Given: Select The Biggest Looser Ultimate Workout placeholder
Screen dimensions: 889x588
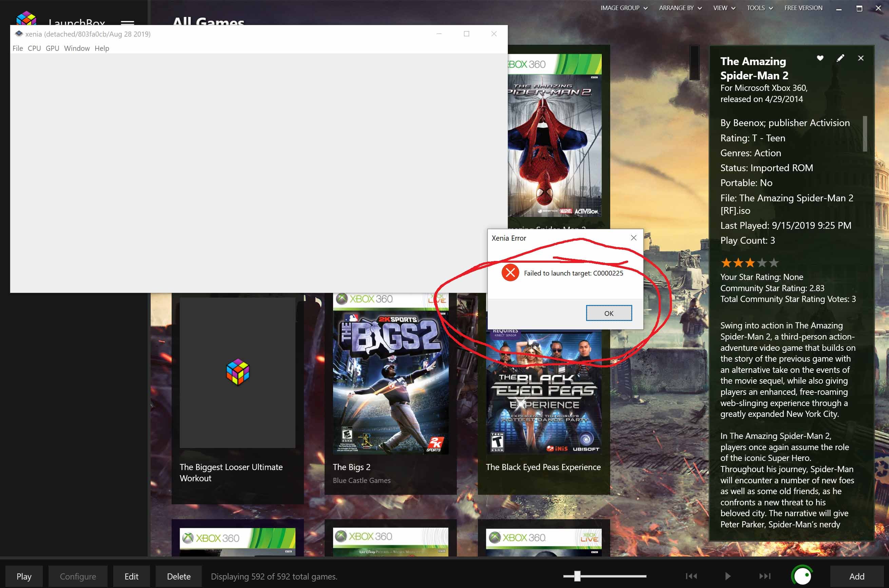Looking at the screenshot, I should click(x=237, y=372).
